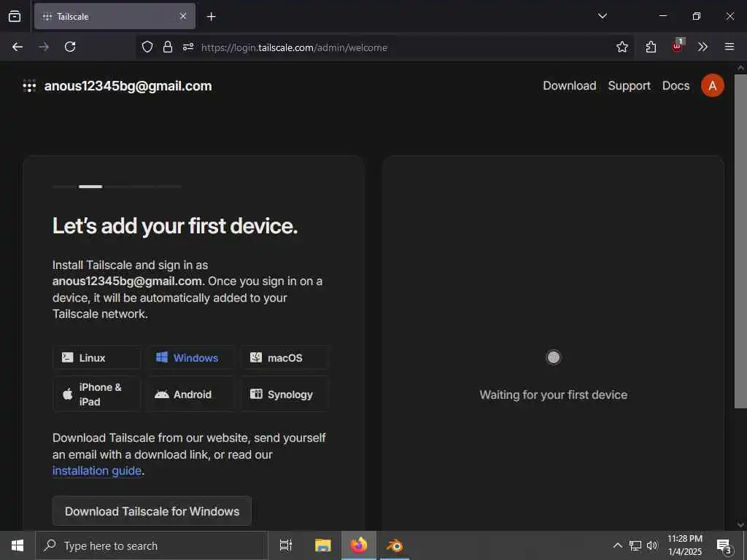Open the installation guide link
Viewport: 747px width, 560px height.
97,470
